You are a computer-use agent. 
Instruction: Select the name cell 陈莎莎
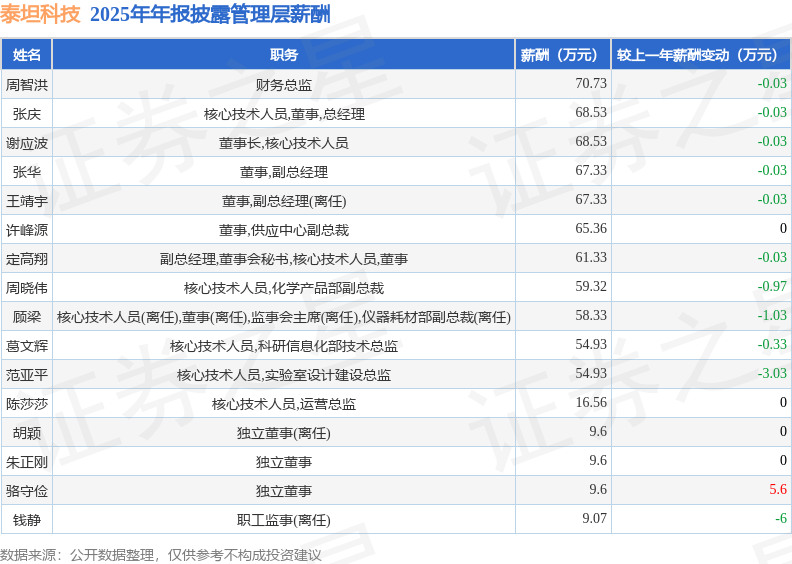point(26,403)
